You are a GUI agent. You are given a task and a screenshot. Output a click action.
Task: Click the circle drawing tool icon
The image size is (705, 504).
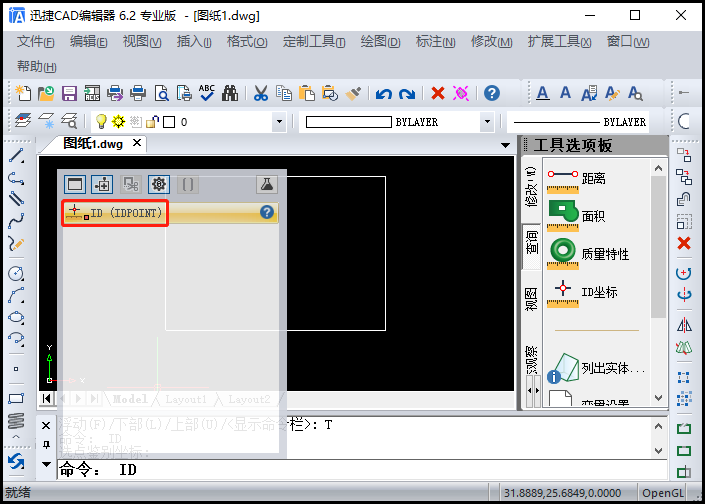pyautogui.click(x=16, y=273)
